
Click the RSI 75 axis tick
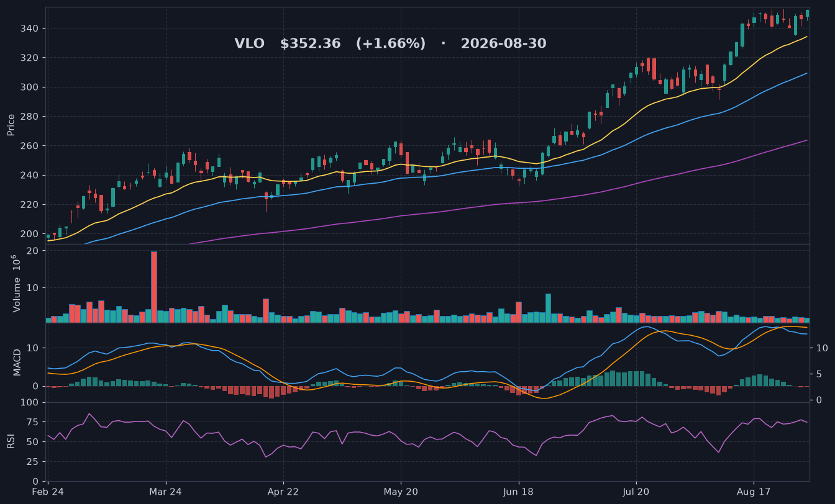(34, 423)
